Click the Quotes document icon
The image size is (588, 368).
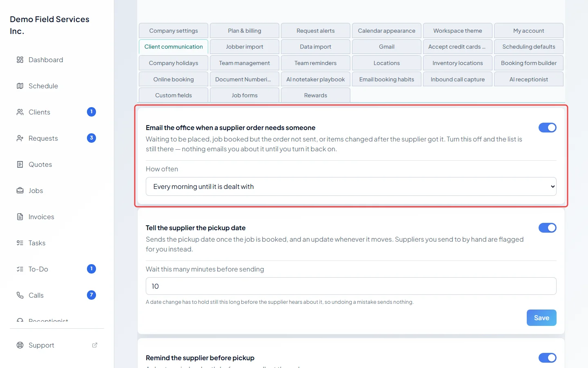click(x=20, y=164)
